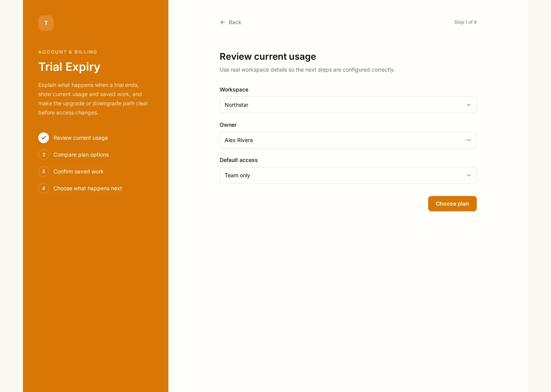
Task: Click the Trial Expiry sidebar title
Action: point(69,67)
